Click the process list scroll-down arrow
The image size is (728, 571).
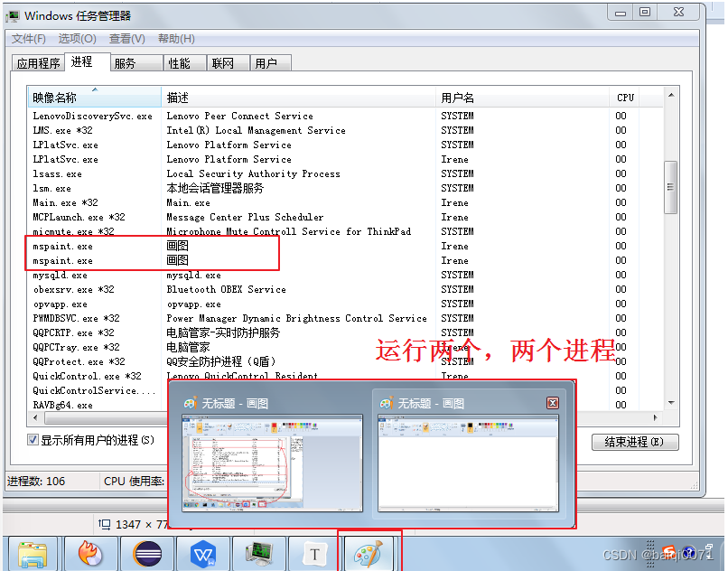click(671, 403)
